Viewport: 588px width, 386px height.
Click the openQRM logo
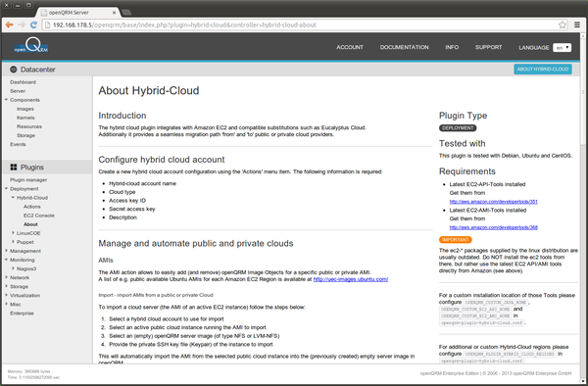point(31,46)
